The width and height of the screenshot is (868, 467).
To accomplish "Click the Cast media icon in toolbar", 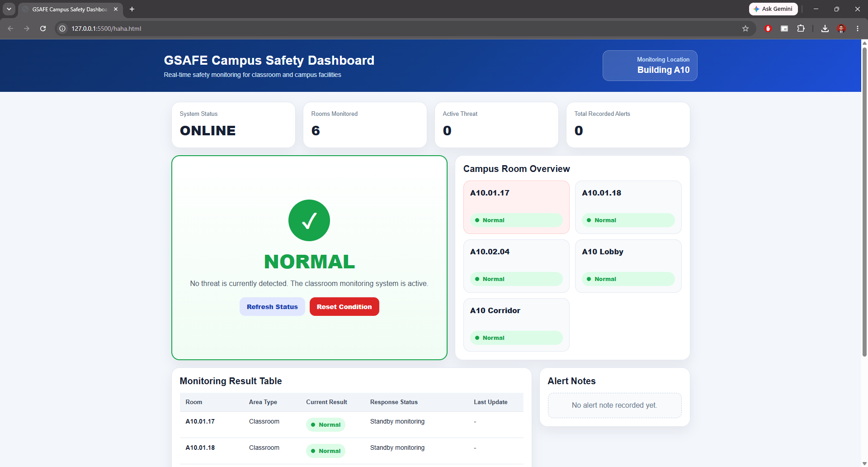I will [x=784, y=29].
